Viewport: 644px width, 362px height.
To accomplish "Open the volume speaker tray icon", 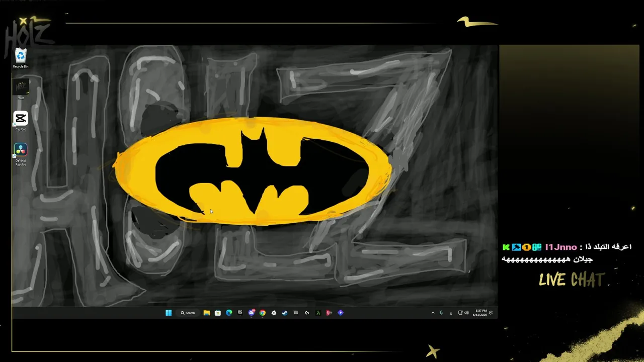I will (x=466, y=313).
